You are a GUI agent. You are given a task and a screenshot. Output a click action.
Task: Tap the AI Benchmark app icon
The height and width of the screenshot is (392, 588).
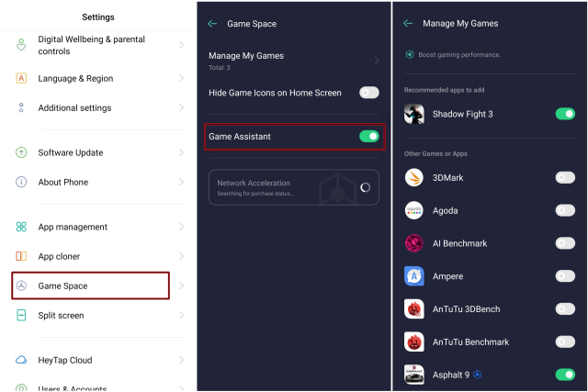pyautogui.click(x=414, y=243)
